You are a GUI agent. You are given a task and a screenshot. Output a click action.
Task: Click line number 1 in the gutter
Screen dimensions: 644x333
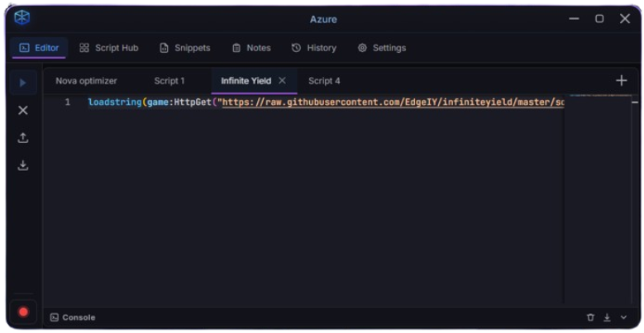[67, 102]
